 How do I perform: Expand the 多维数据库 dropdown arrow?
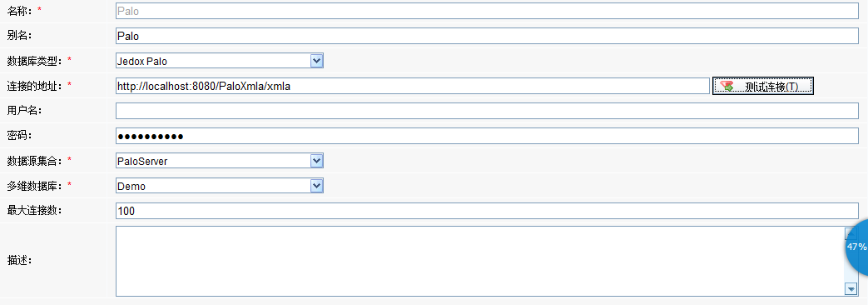point(316,186)
